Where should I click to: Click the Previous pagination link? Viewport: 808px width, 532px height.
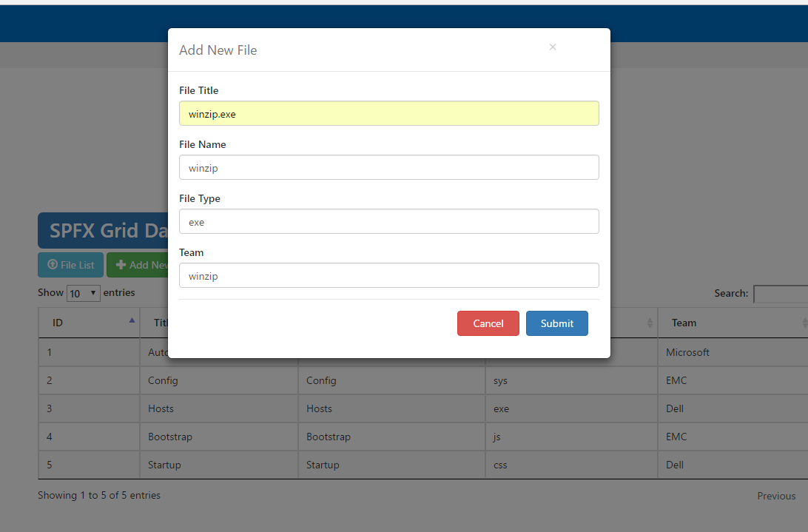pos(776,495)
